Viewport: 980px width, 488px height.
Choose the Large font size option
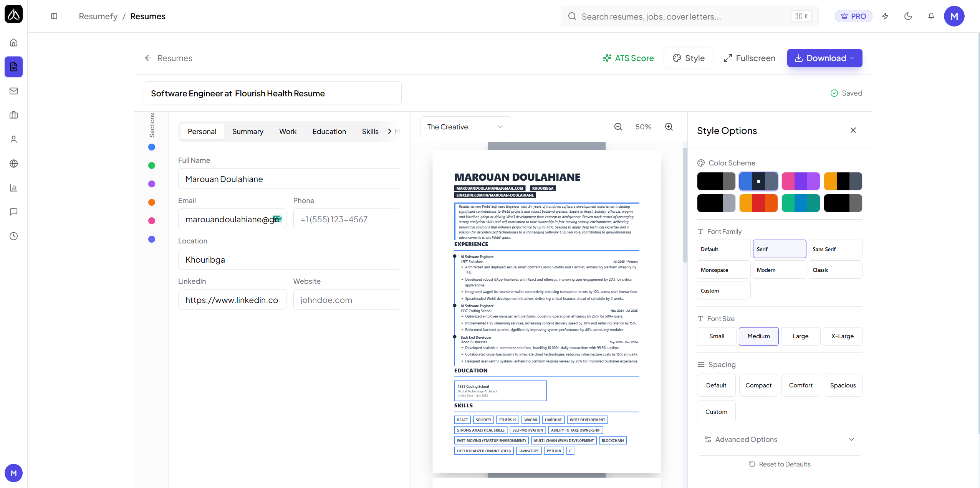click(800, 336)
